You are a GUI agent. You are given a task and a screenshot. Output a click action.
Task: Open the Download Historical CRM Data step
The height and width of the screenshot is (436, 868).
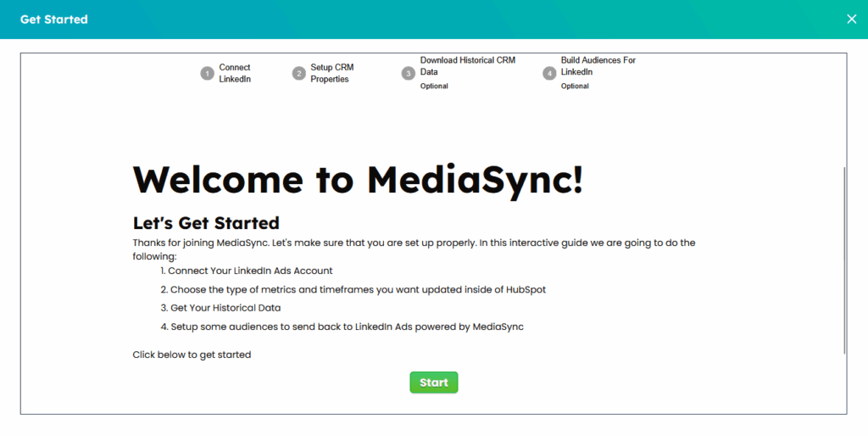[467, 66]
